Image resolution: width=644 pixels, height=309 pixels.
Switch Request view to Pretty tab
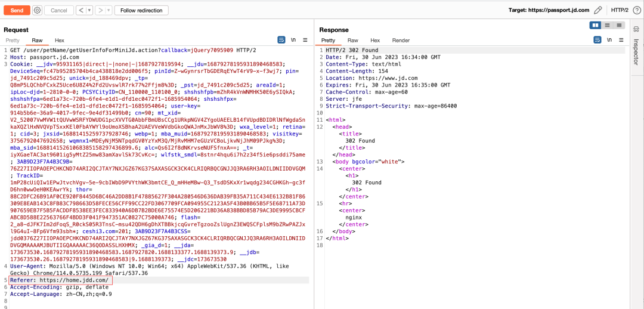coord(13,41)
